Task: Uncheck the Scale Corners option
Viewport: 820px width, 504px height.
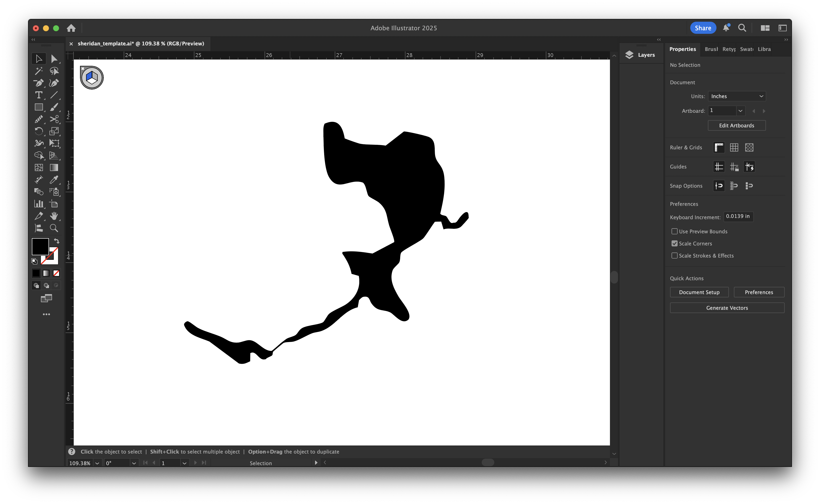Action: point(675,243)
